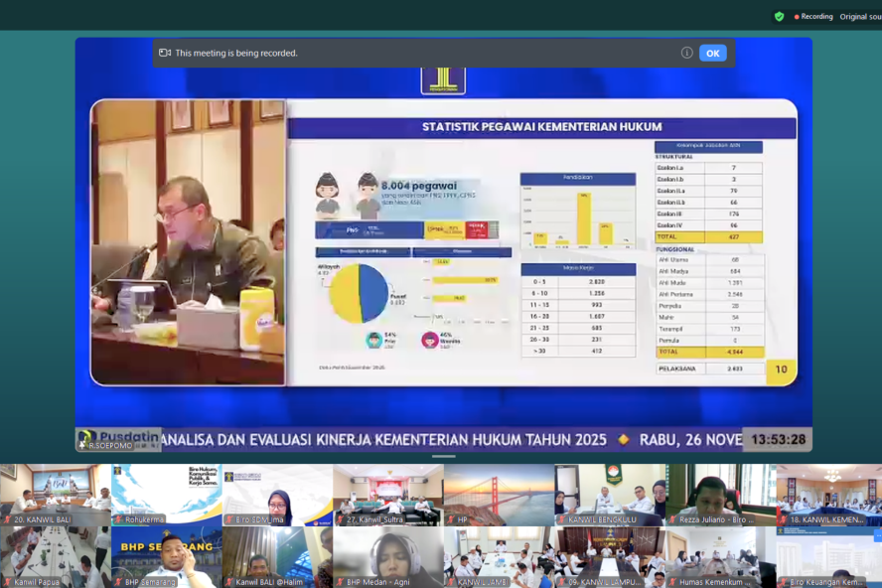Select the KANWIL BENGKULU participant tile

click(x=610, y=494)
